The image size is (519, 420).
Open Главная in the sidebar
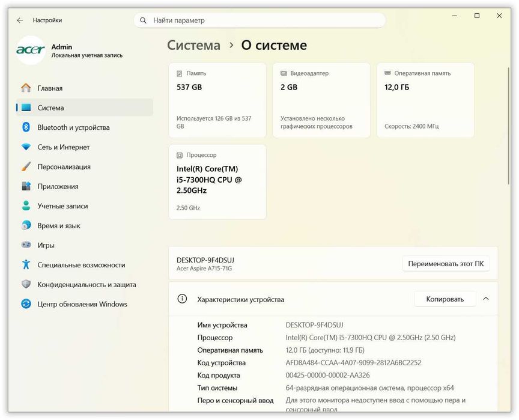pos(85,88)
